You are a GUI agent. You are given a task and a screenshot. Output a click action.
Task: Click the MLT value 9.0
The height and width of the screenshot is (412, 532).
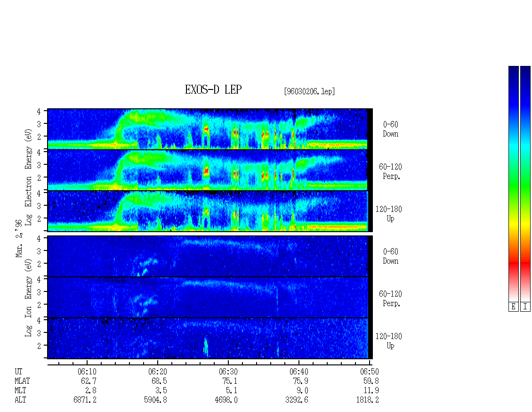pyautogui.click(x=303, y=390)
